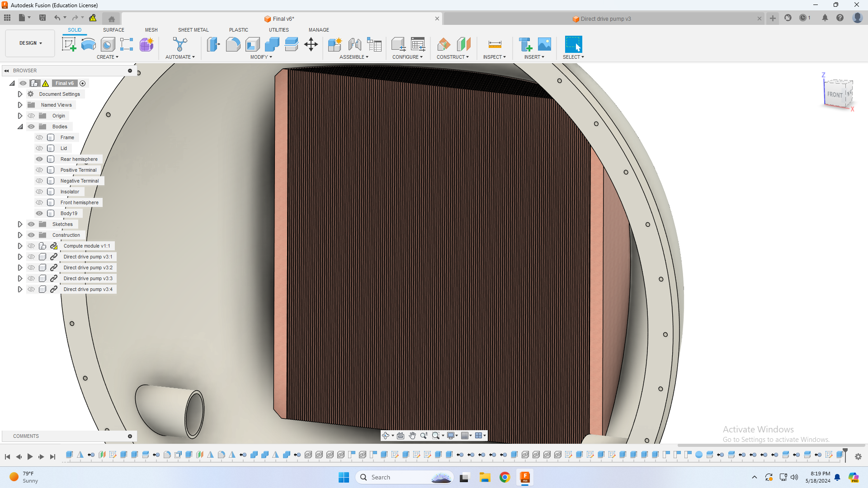Select the Create Sketch tool

(69, 44)
